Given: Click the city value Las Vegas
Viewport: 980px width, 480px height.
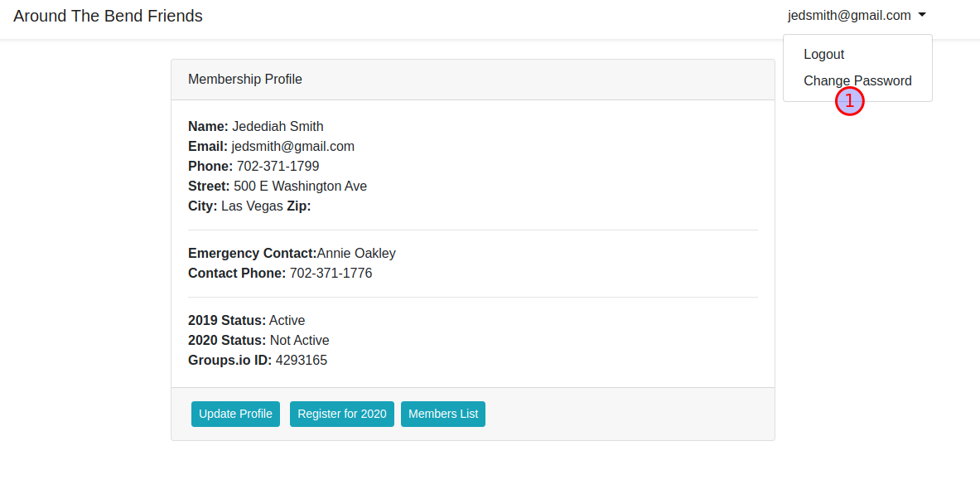Looking at the screenshot, I should 252,206.
